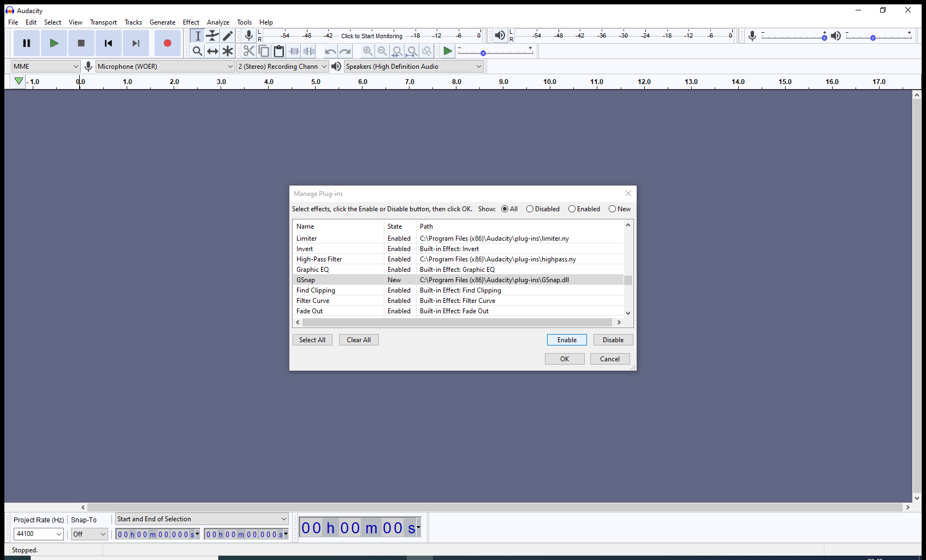Click the Cut scissors icon
This screenshot has width=926, height=560.
point(249,51)
